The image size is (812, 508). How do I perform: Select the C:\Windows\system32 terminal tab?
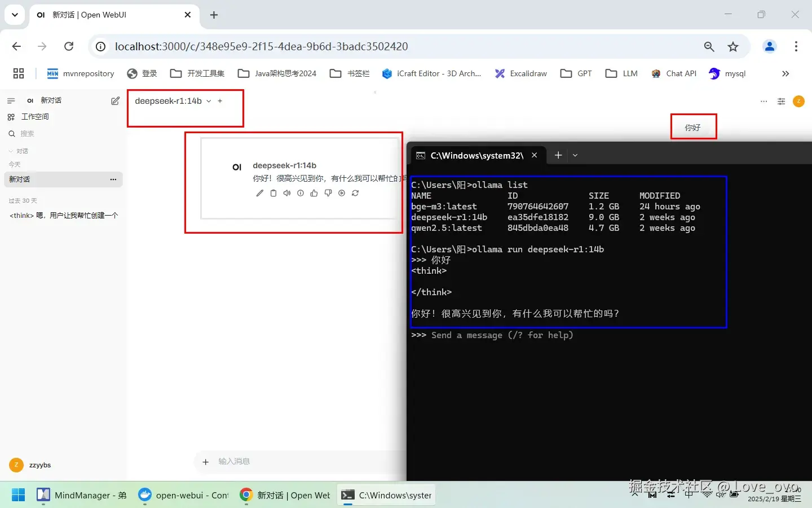(477, 155)
